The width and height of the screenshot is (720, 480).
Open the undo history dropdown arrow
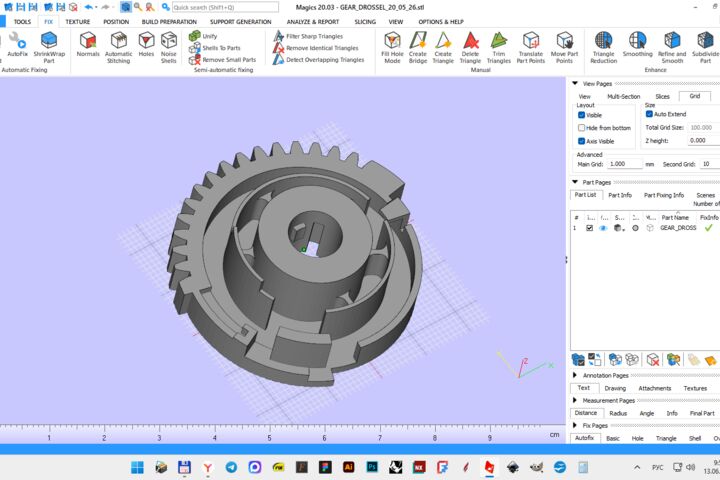pos(96,7)
